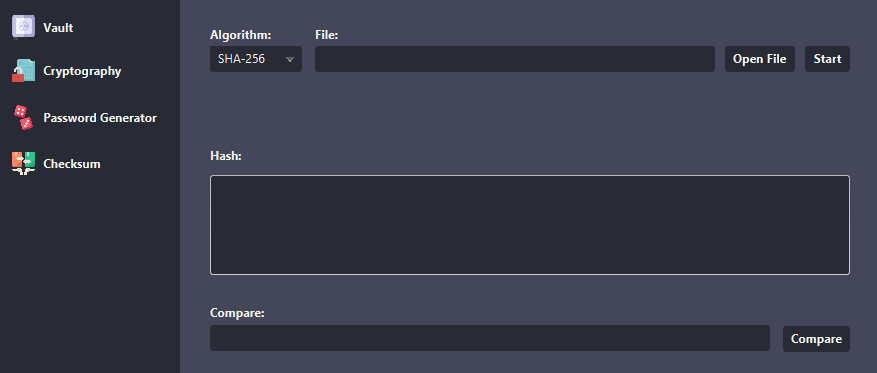Click the Hash: label

[225, 156]
